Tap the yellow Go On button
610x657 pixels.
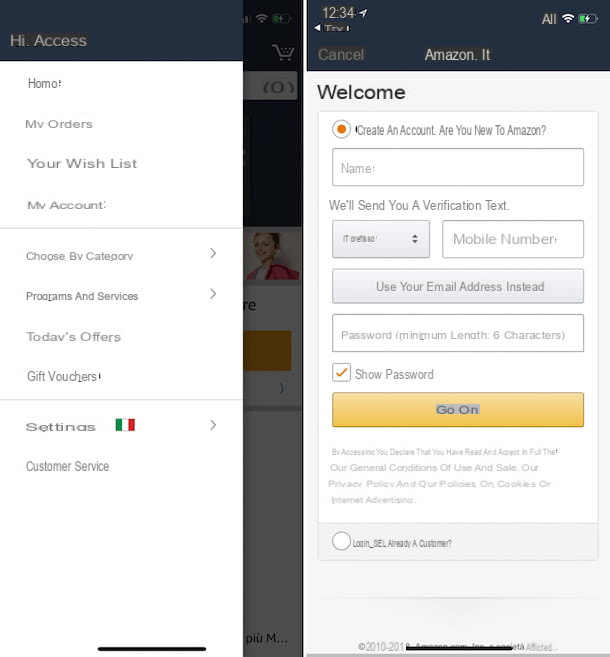[458, 409]
